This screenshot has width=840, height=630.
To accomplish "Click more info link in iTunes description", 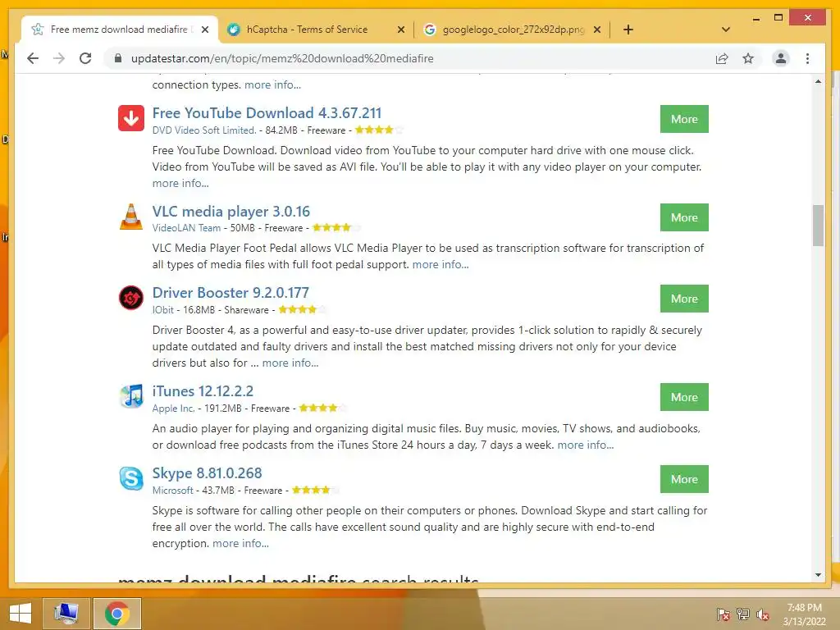I will coord(586,445).
